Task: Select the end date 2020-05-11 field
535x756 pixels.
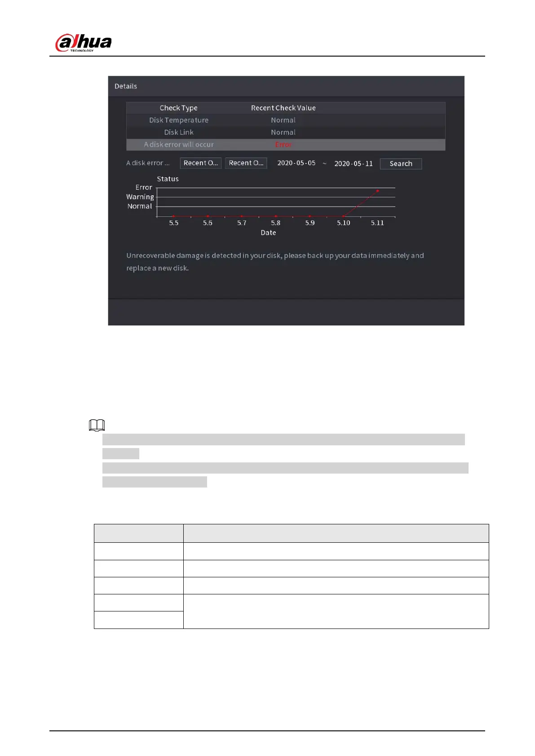Action: coord(354,163)
